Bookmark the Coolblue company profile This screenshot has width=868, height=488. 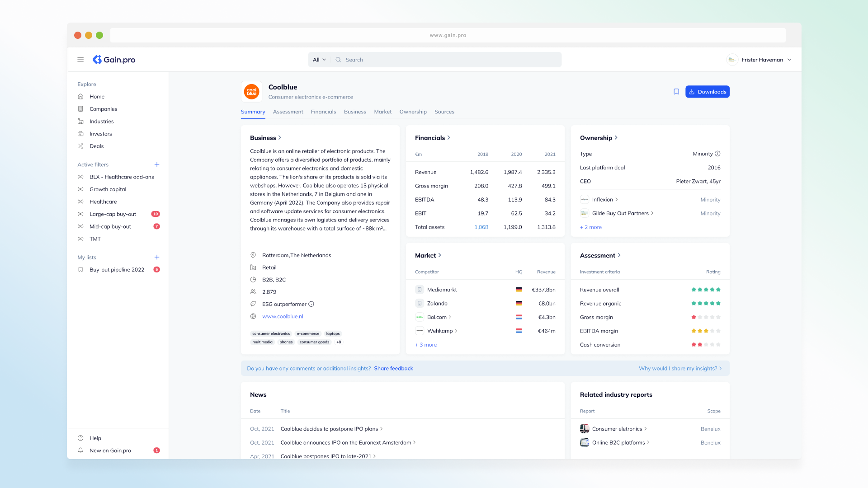[676, 91]
